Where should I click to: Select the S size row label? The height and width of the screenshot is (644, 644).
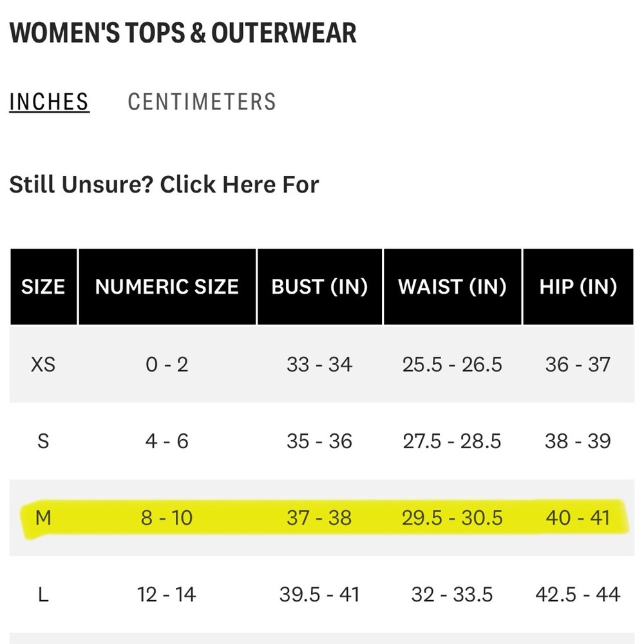pos(43,441)
